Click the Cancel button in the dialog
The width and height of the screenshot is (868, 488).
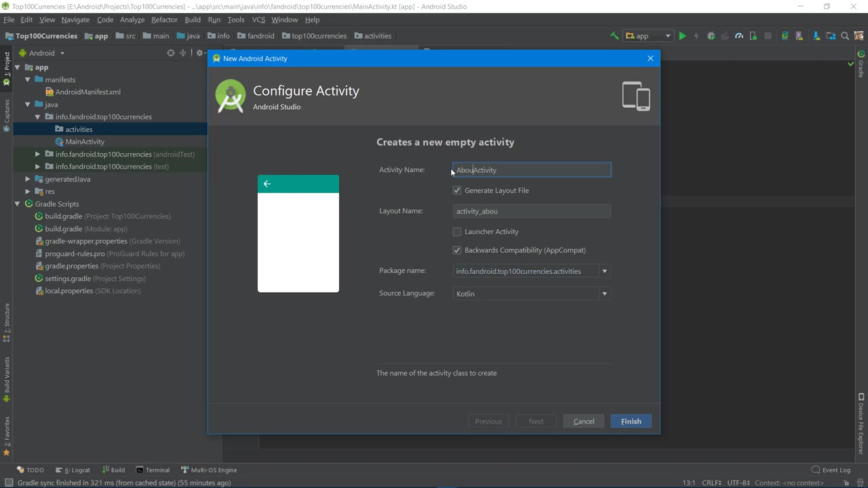click(584, 422)
